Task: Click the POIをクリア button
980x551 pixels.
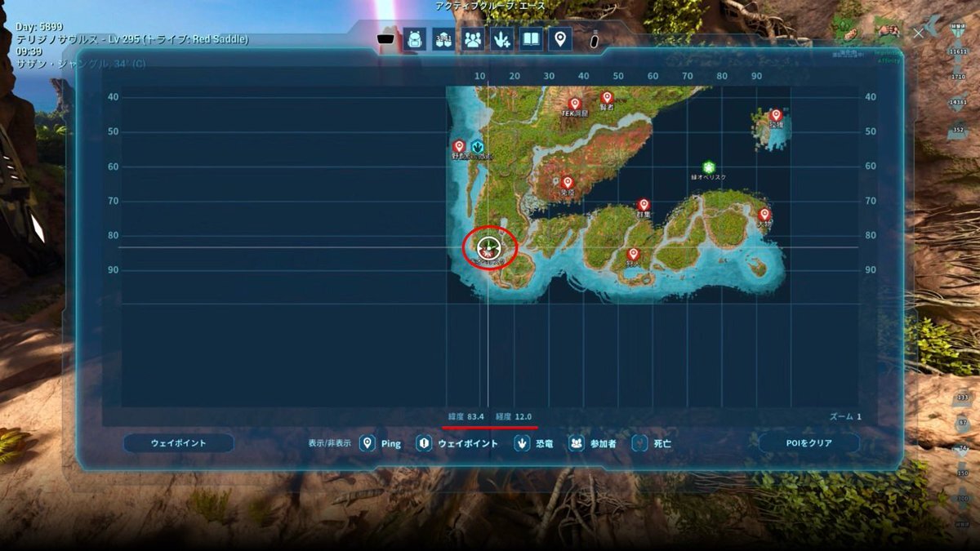Action: 808,443
